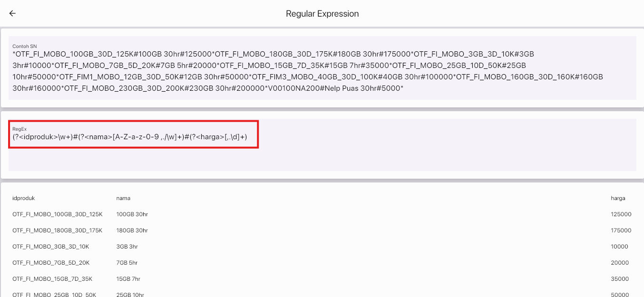Click the Regular Expression page title
The image size is (644, 297).
pos(322,14)
